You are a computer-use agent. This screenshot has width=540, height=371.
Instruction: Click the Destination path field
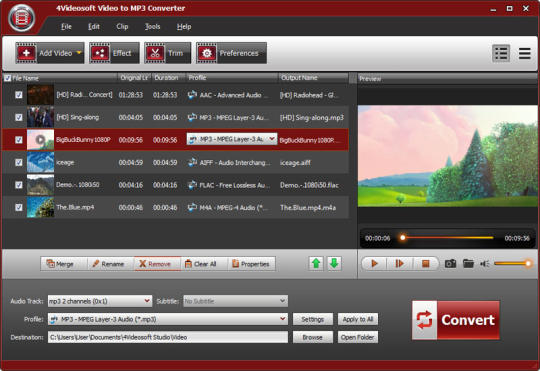168,337
